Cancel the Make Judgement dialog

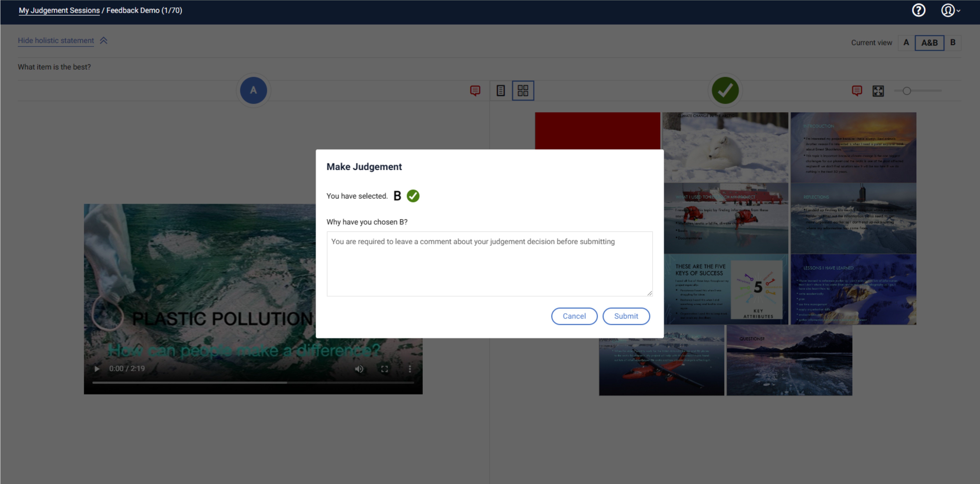coord(574,316)
